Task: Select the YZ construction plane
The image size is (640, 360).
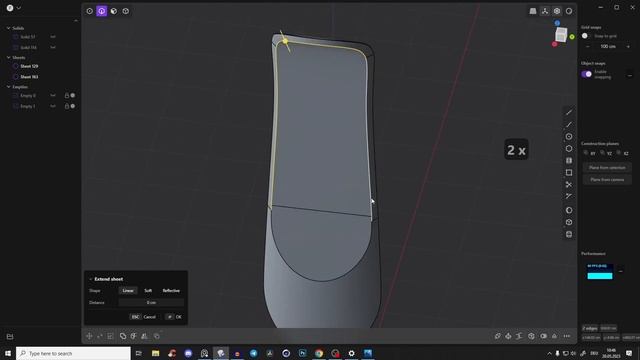Action: (606, 153)
